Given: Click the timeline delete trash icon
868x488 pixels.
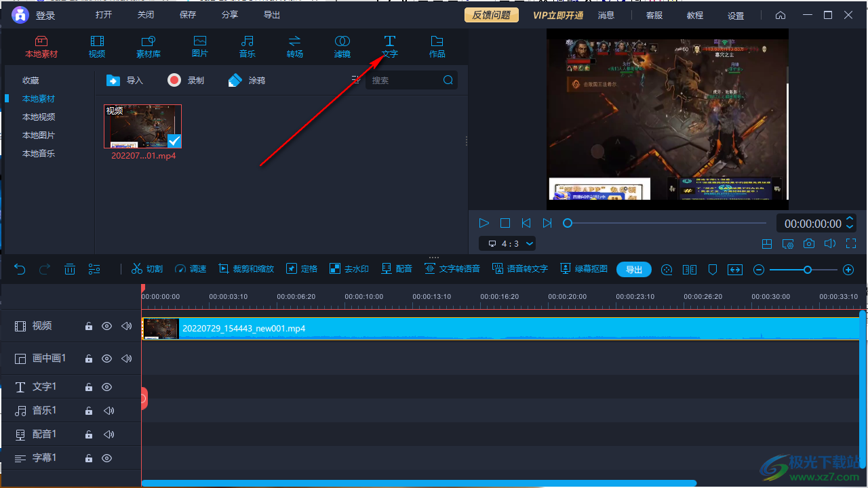Looking at the screenshot, I should [70, 269].
